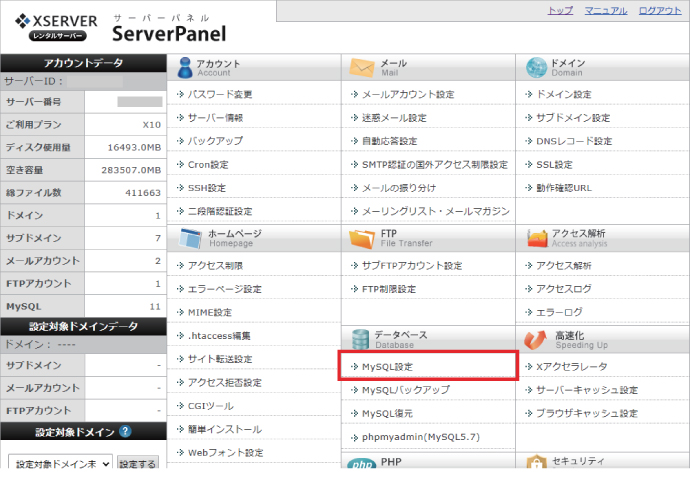Click the FTP folder icon
Image resolution: width=690 pixels, height=489 pixels.
361,238
